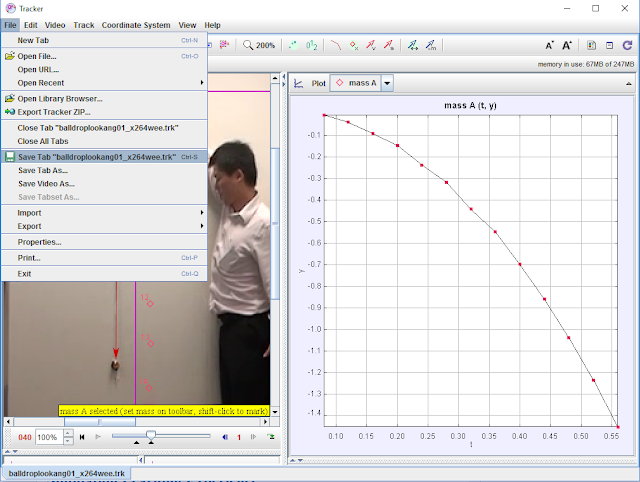Expand the Export submenu

104,226
